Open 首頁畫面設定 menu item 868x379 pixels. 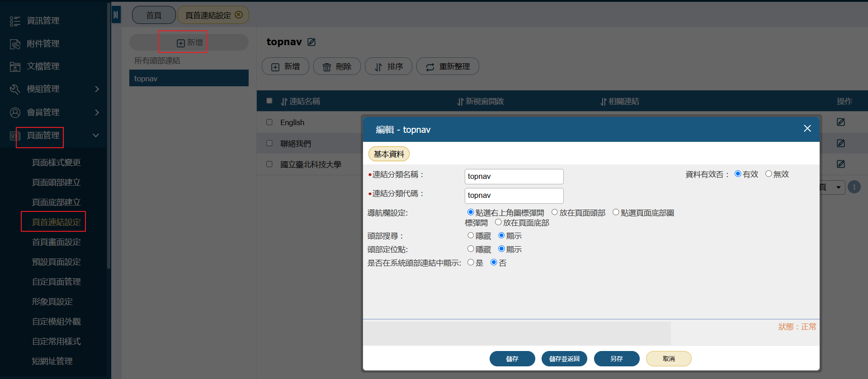[x=56, y=242]
